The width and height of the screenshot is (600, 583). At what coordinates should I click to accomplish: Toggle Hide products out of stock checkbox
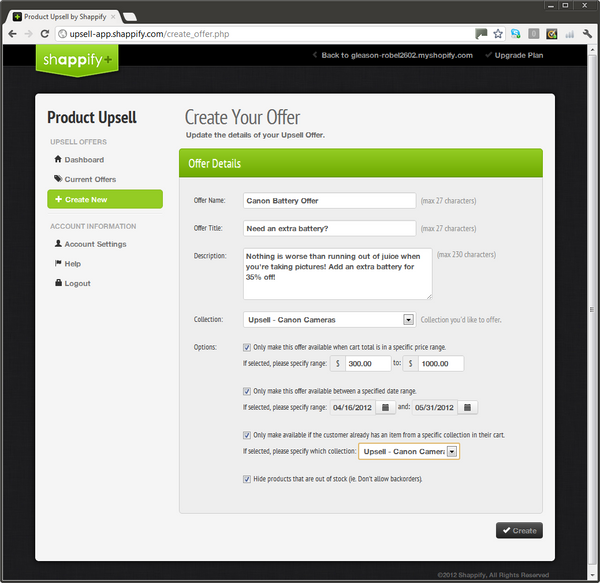[x=247, y=479]
